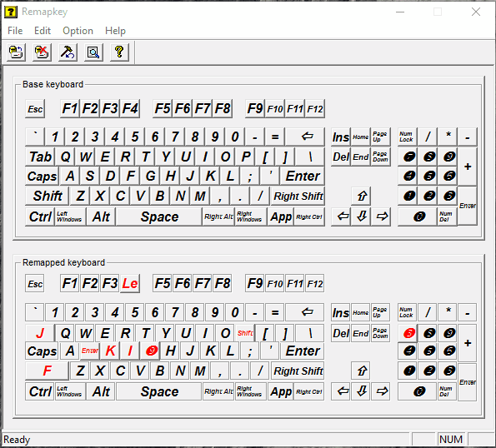The height and width of the screenshot is (448, 496).
Task: Click the magnifier scan code toolbar icon
Action: (x=93, y=52)
